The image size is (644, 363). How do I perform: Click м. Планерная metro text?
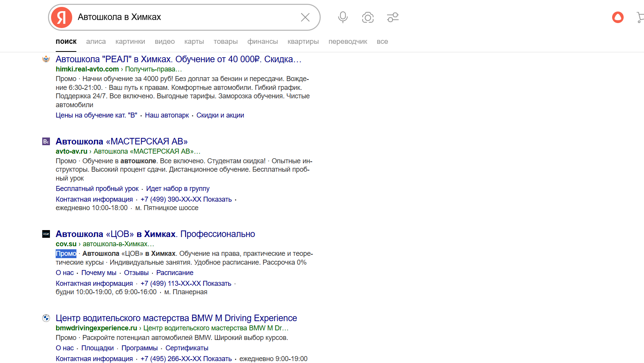tap(186, 292)
